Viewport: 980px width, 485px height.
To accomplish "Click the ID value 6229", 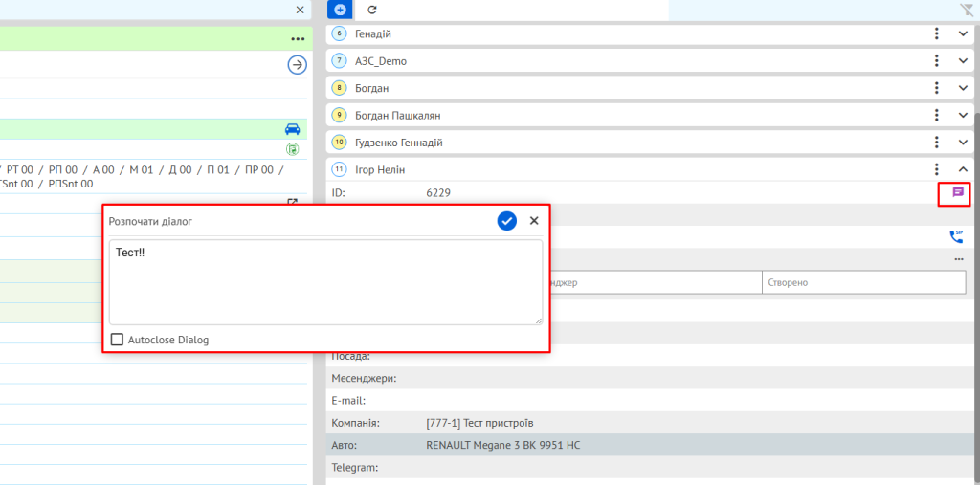I will 438,193.
